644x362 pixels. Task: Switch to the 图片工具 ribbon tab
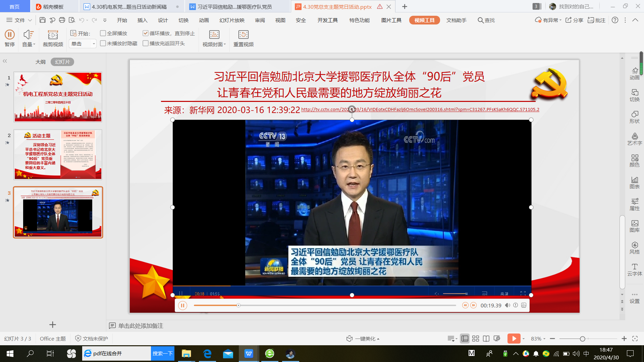[391, 20]
